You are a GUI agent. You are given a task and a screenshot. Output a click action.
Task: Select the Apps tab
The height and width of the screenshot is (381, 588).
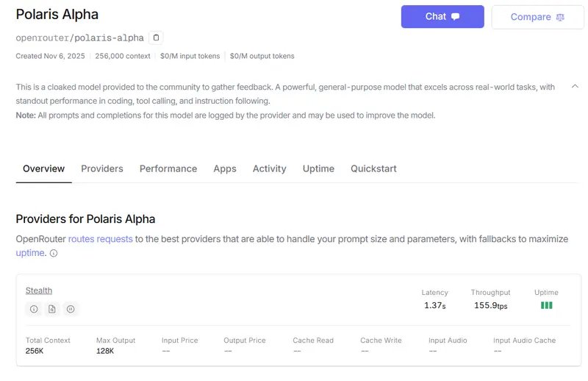pos(225,168)
